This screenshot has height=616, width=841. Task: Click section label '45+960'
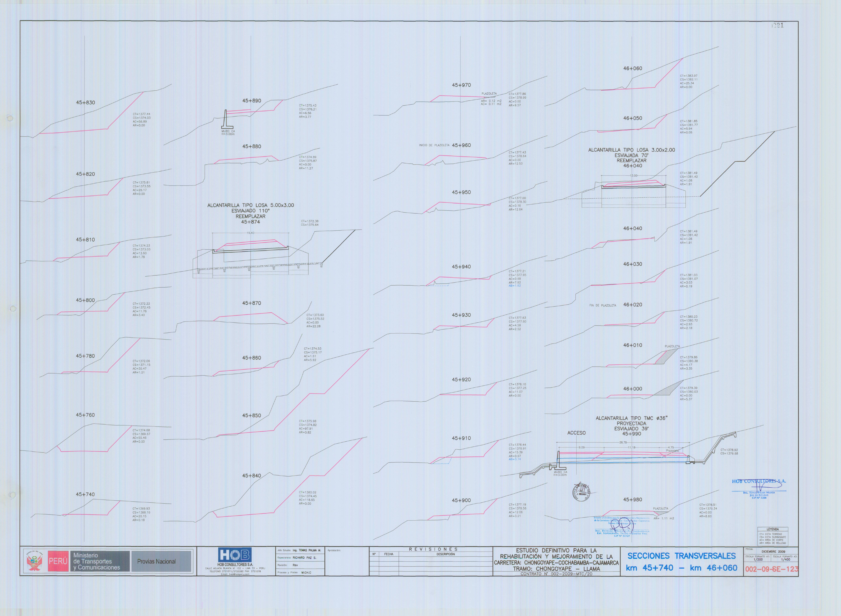click(x=462, y=145)
